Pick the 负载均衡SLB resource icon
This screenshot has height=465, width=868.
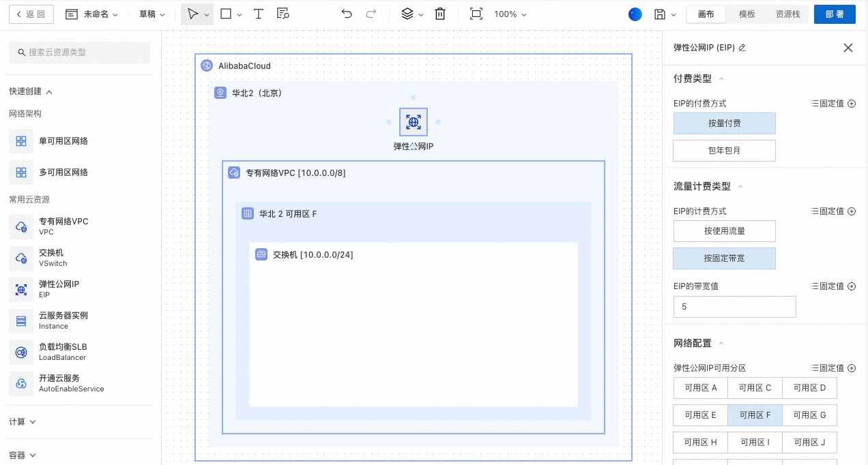click(x=21, y=352)
